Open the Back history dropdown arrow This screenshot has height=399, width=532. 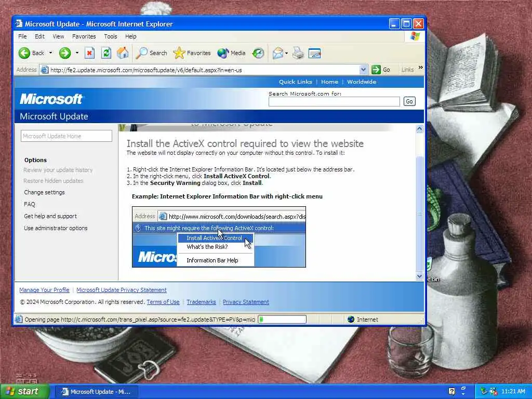click(50, 53)
